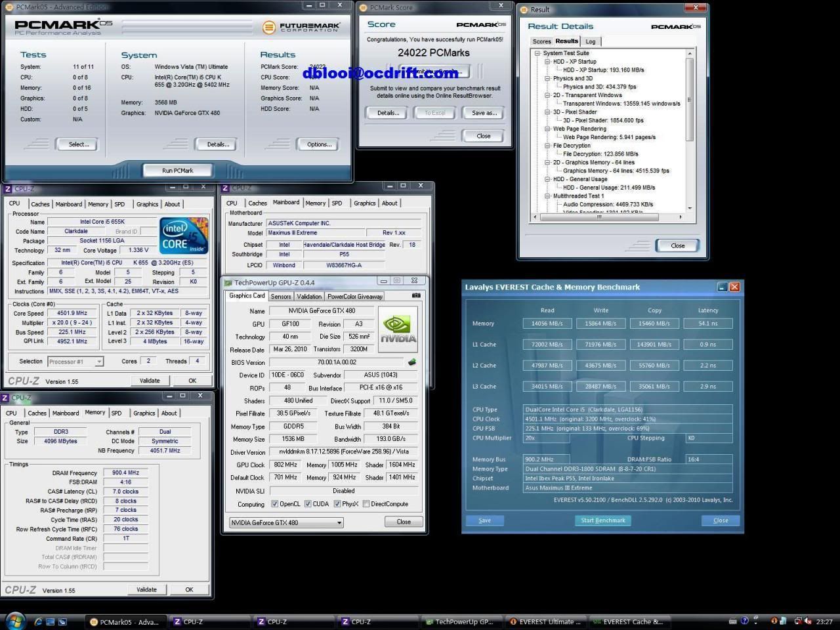Switch to the Sensors tab in GPU-Z

pos(281,296)
